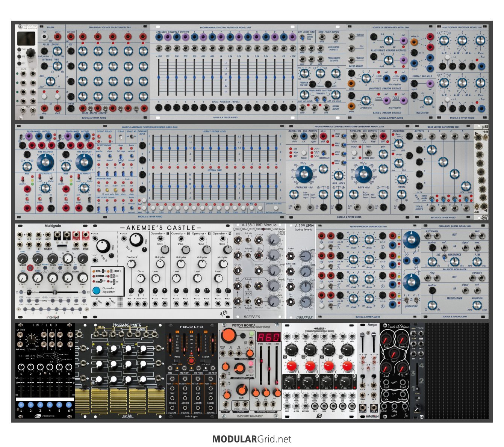
Task: Click the 259t large blue PITCH knob
Action: click(363, 174)
